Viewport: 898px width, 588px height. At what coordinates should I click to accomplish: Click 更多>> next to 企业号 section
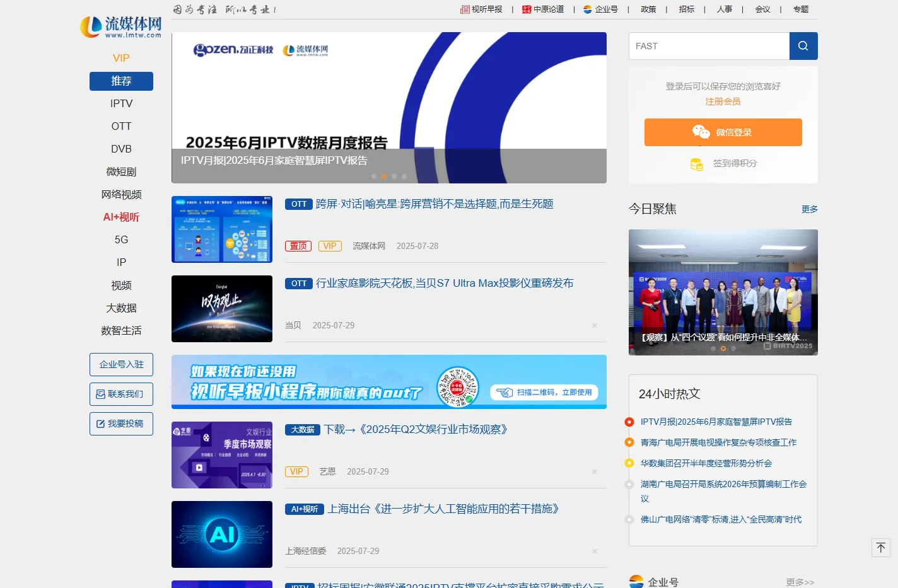click(x=800, y=582)
